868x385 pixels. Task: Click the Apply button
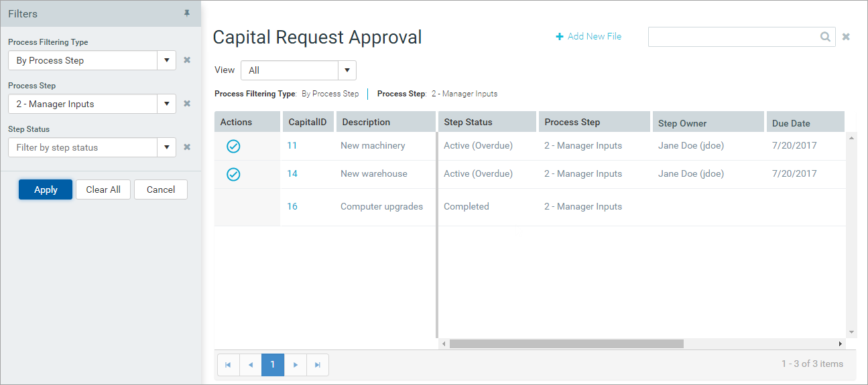(x=46, y=189)
